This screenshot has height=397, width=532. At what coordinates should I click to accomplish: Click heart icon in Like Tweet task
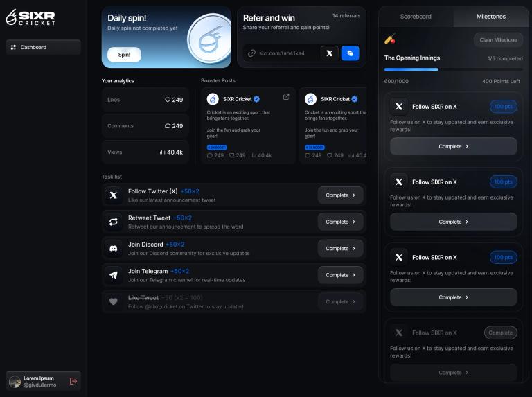coord(114,301)
